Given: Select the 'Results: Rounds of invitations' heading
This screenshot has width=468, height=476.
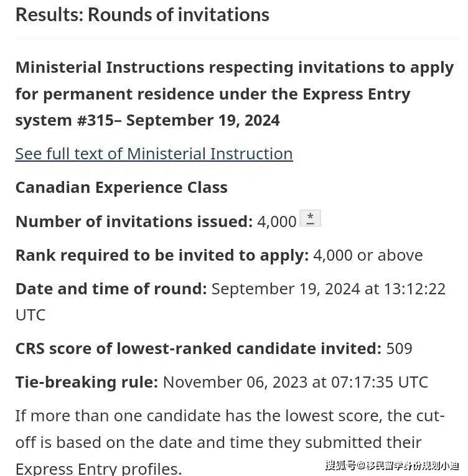Looking at the screenshot, I should 142,14.
